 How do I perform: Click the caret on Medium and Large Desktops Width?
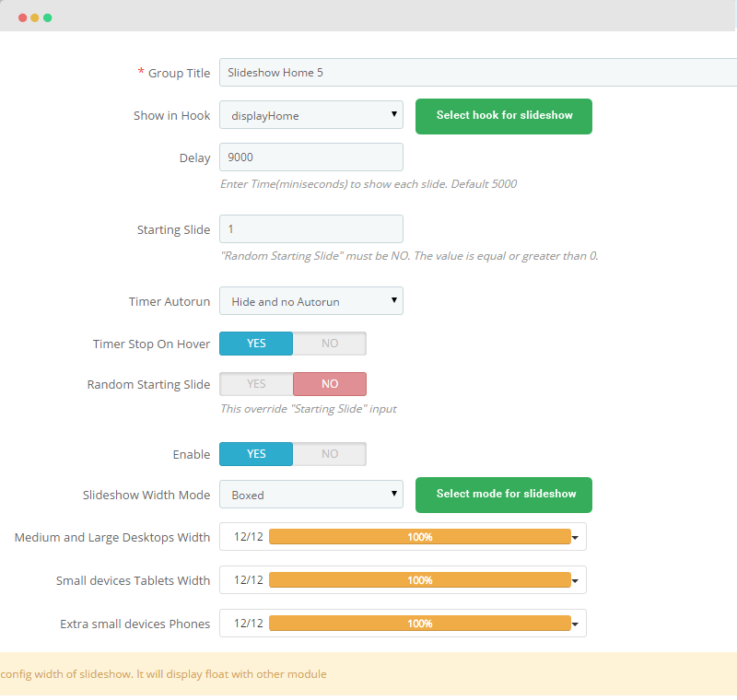click(575, 538)
